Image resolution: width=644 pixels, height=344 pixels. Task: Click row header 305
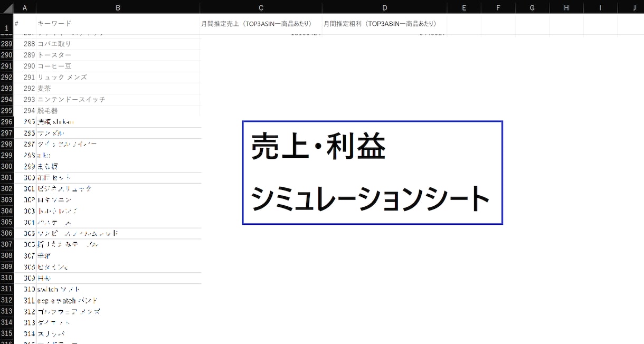[x=7, y=222]
